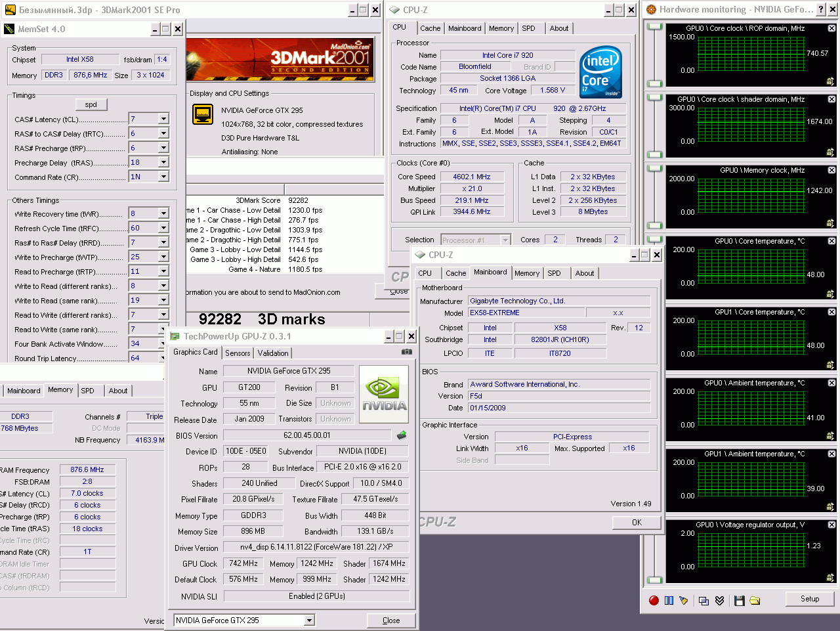Close the GPU0 Voltage regulator output graph
This screenshot has height=631, width=840.
pyautogui.click(x=831, y=525)
